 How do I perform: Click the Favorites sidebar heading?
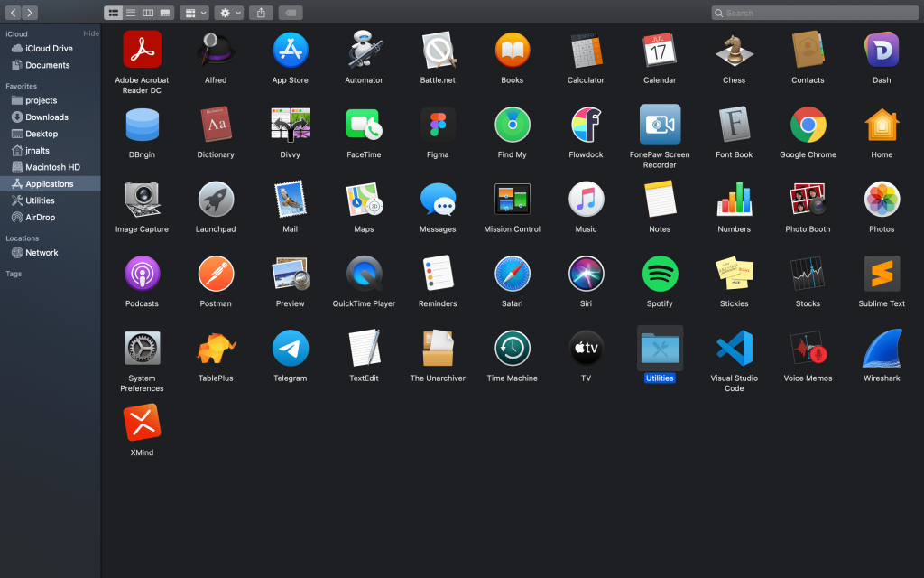(22, 86)
